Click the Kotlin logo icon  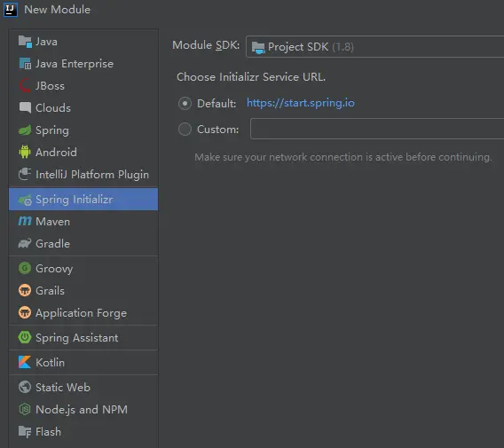pos(25,362)
